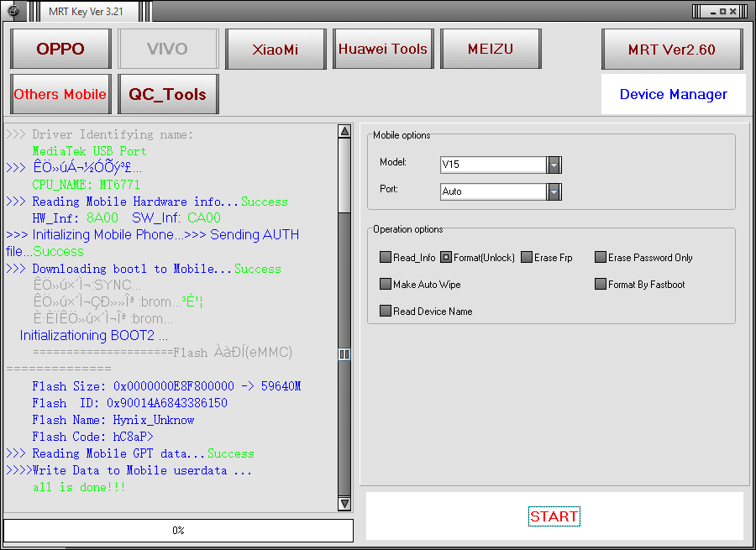The height and width of the screenshot is (550, 756).
Task: Click 'CPU_NAME: MT6771' log line
Action: coord(87,185)
